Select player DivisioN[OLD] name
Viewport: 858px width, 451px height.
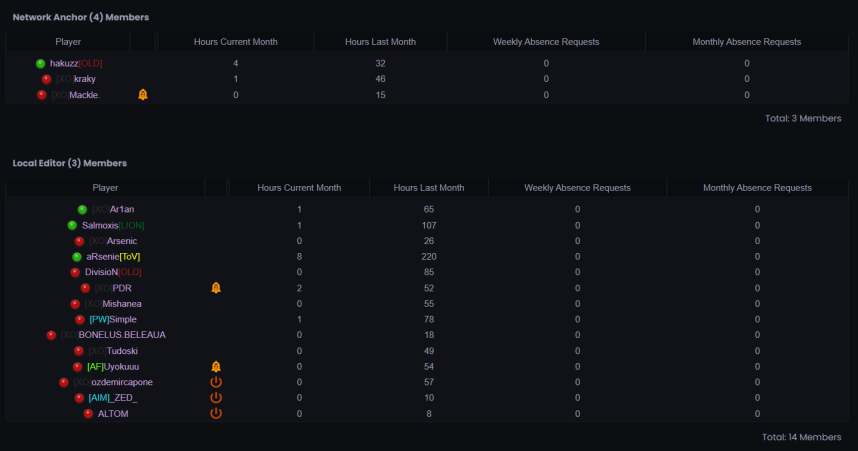(113, 272)
